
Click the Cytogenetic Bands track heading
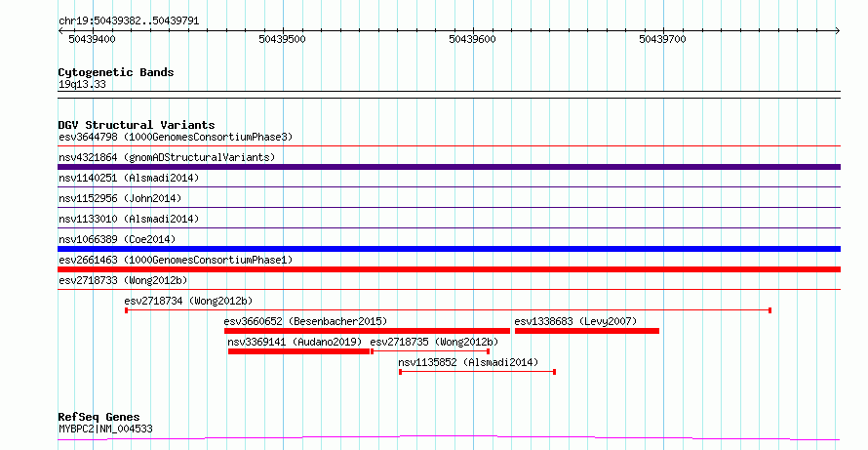click(x=116, y=72)
